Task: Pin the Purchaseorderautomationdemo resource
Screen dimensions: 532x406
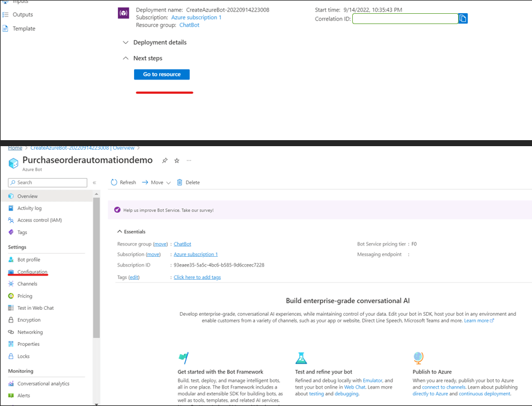Action: 165,161
